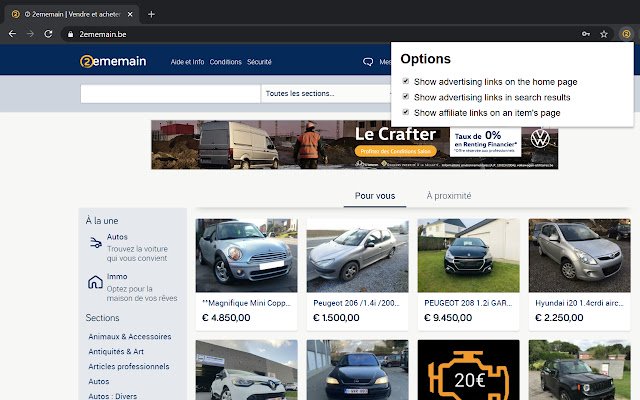
Task: Open the dark blue Opel listing photo
Action: tap(358, 370)
